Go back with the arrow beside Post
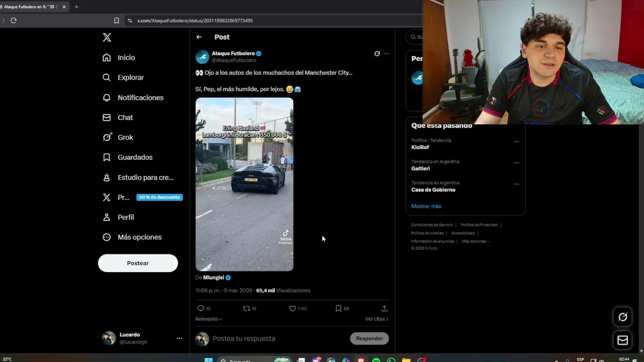Screen dimensions: 644x362 point(199,37)
